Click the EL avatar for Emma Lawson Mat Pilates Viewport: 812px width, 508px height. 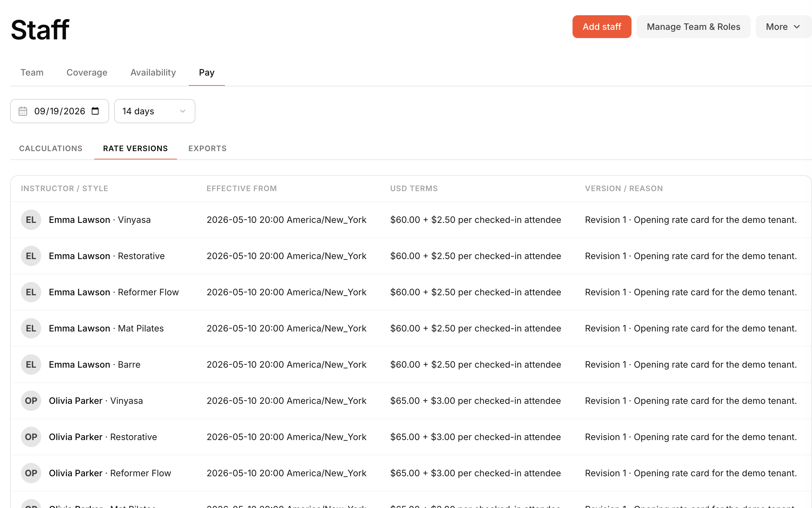(x=31, y=328)
